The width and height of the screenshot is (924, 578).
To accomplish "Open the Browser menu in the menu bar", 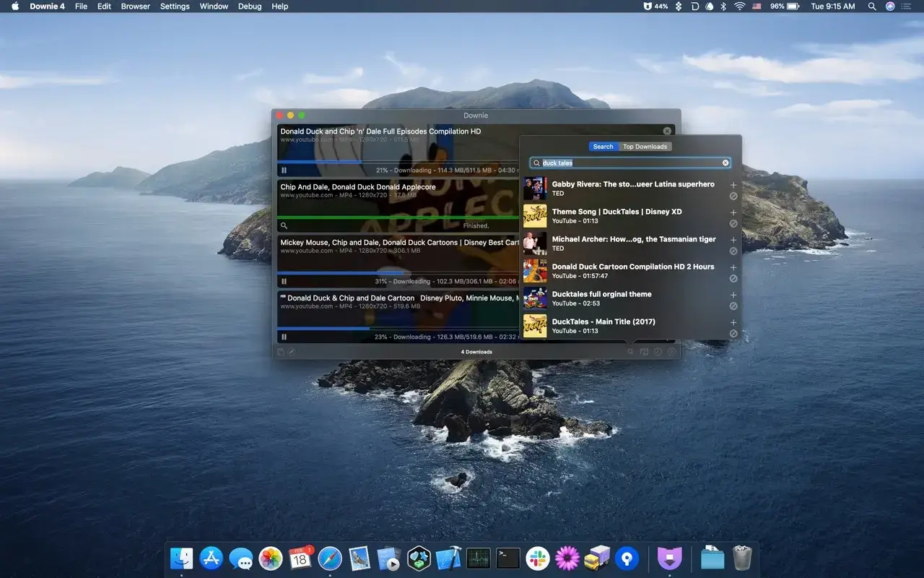I will pos(135,6).
